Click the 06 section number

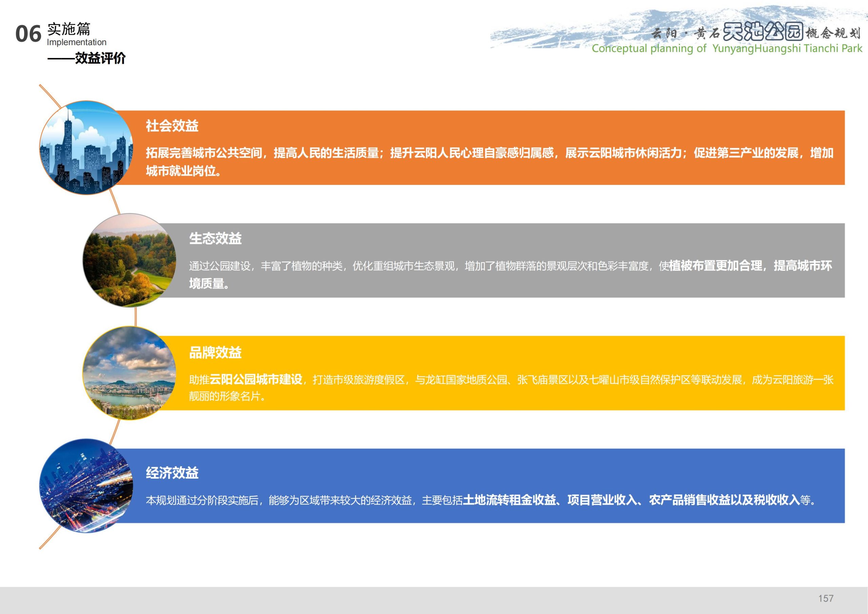tap(28, 34)
